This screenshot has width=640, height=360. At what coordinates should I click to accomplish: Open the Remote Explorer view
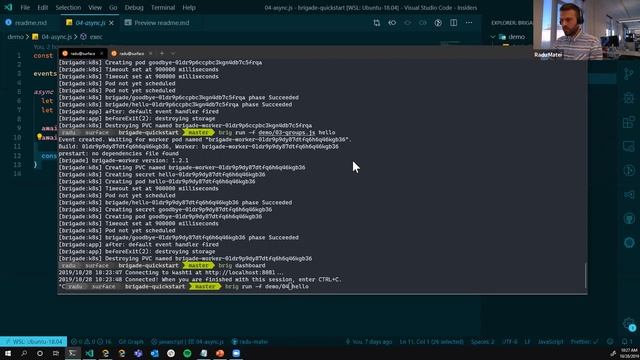point(629,146)
